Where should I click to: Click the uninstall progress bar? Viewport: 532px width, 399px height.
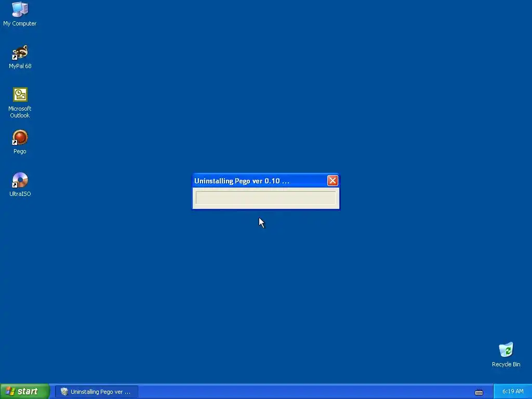tap(265, 198)
